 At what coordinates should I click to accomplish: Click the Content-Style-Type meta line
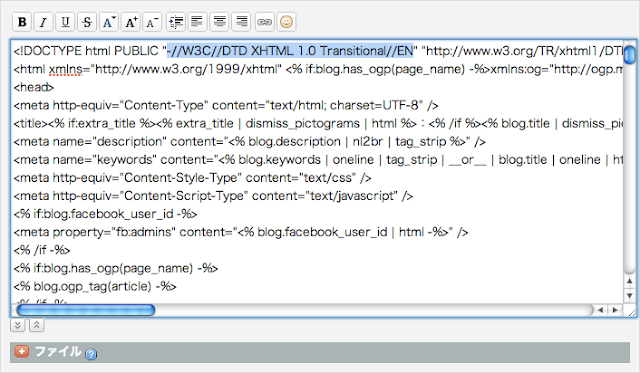[192, 178]
